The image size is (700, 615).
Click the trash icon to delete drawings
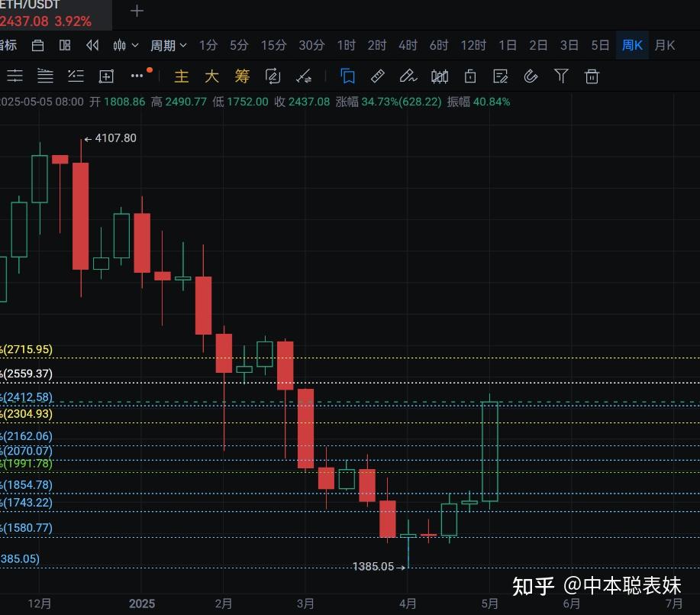click(x=592, y=76)
